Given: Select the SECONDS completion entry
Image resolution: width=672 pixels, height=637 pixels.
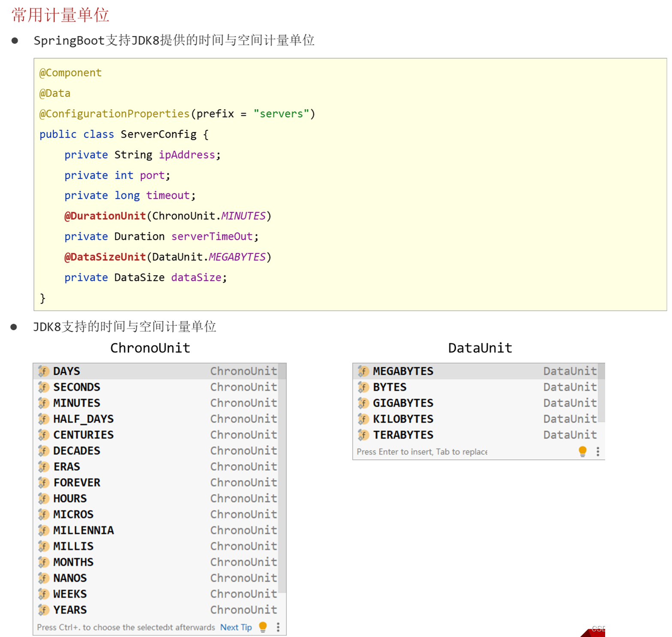Looking at the screenshot, I should 156,387.
